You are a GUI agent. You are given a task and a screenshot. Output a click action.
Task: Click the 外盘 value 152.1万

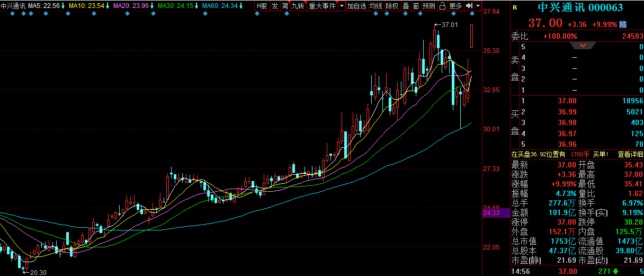pyautogui.click(x=562, y=232)
